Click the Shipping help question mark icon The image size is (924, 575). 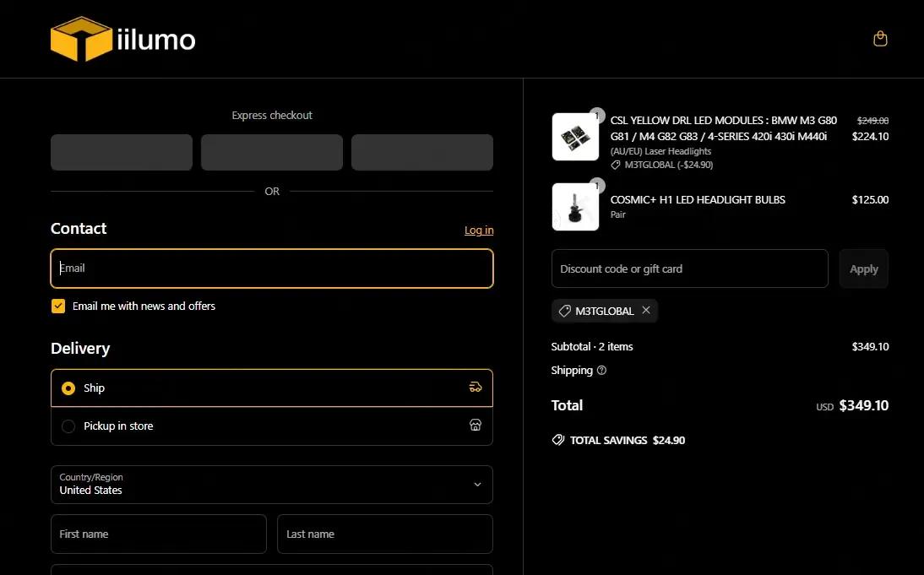click(601, 371)
